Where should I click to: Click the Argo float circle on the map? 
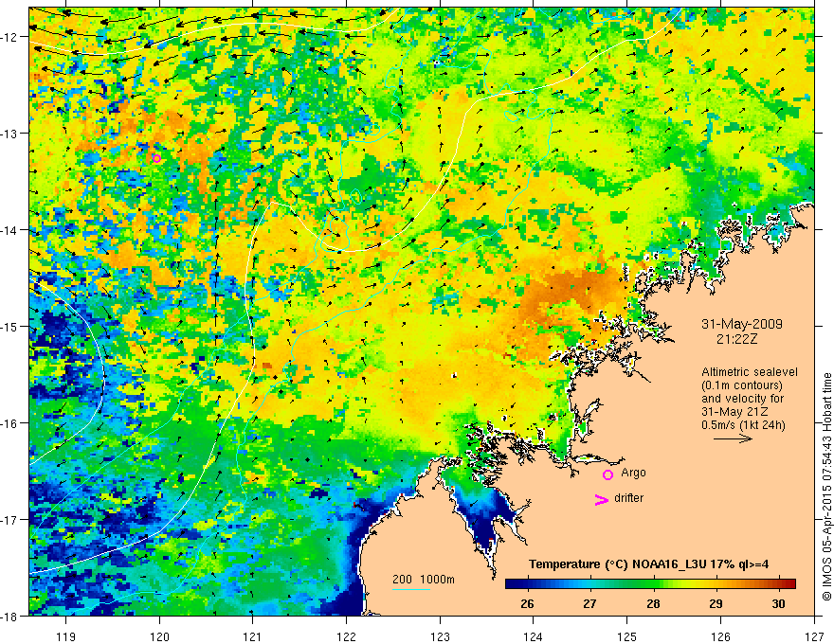point(156,158)
